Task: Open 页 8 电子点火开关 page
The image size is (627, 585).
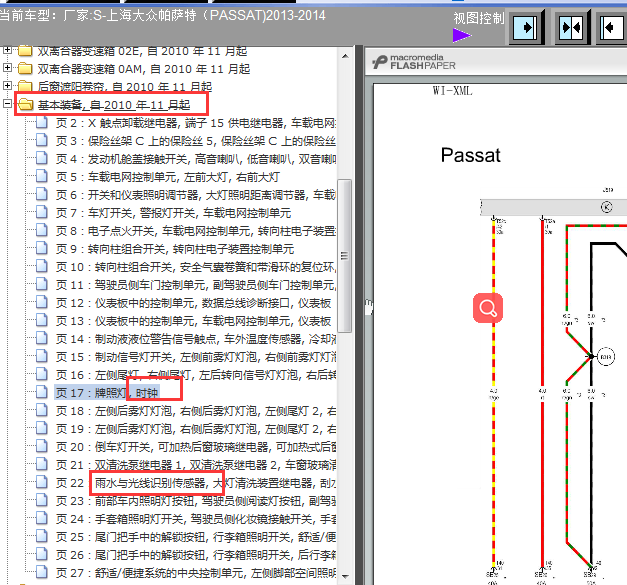Action: pos(196,231)
